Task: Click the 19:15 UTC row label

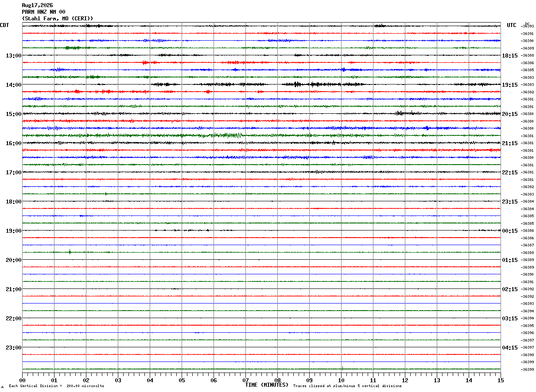Action: tap(509, 85)
